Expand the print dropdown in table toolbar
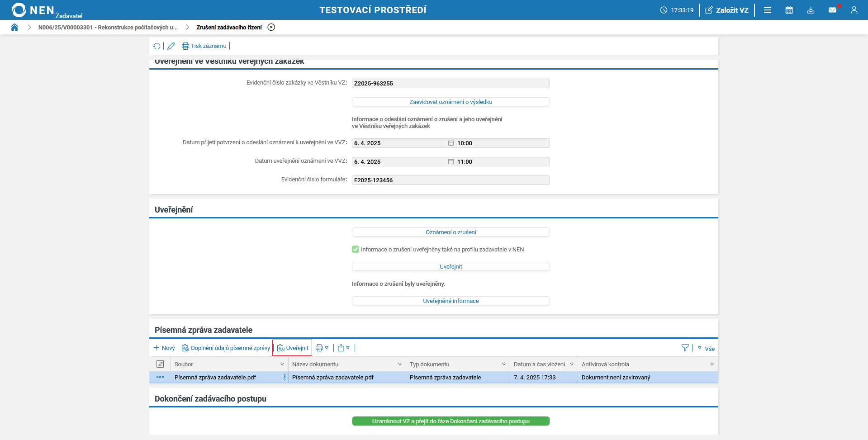The height and width of the screenshot is (440, 868). pos(322,348)
